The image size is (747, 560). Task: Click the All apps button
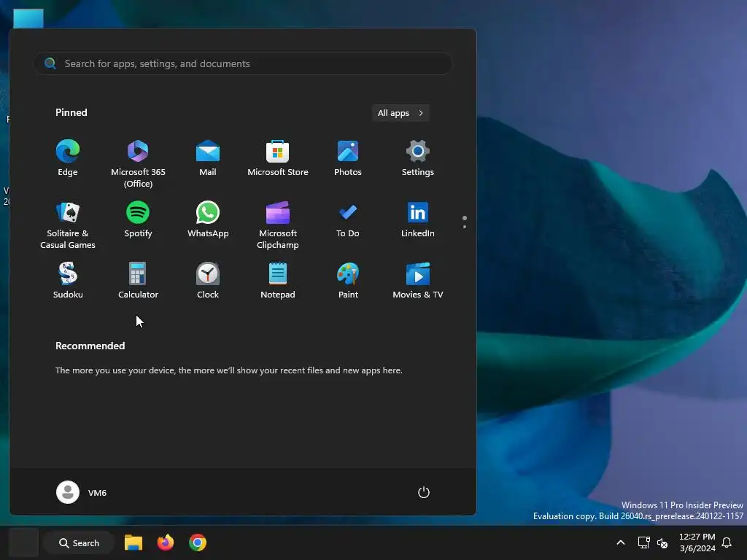[400, 113]
